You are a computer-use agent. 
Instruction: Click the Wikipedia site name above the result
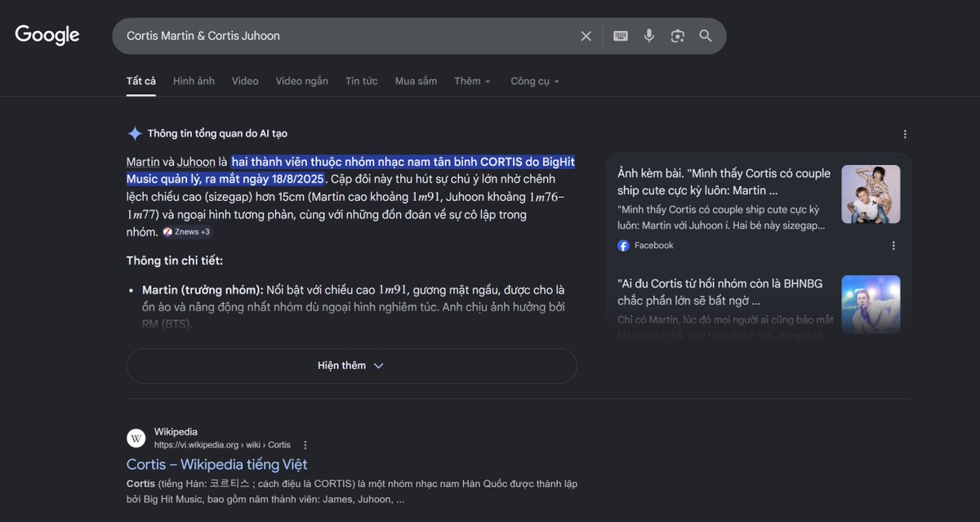click(176, 432)
